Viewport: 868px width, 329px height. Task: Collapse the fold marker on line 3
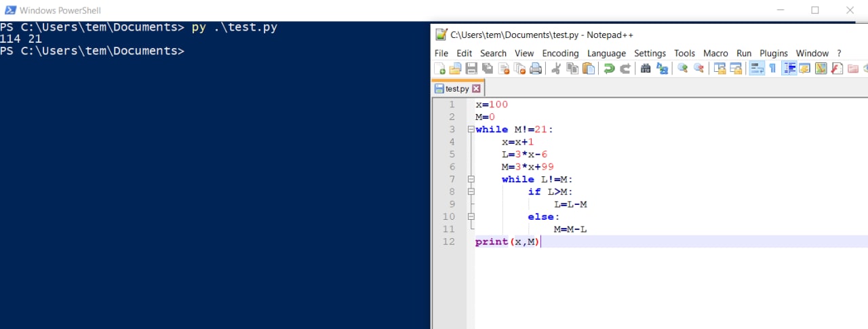[x=471, y=129]
